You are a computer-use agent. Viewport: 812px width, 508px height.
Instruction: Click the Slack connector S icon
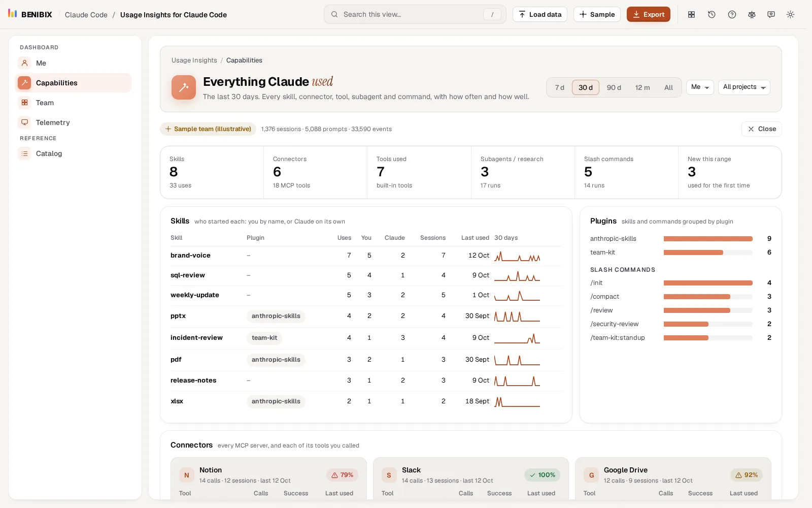(389, 475)
